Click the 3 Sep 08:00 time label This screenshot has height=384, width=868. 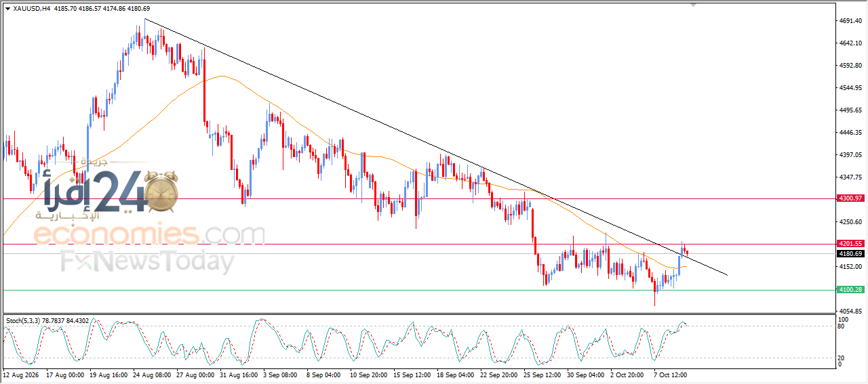tap(280, 374)
